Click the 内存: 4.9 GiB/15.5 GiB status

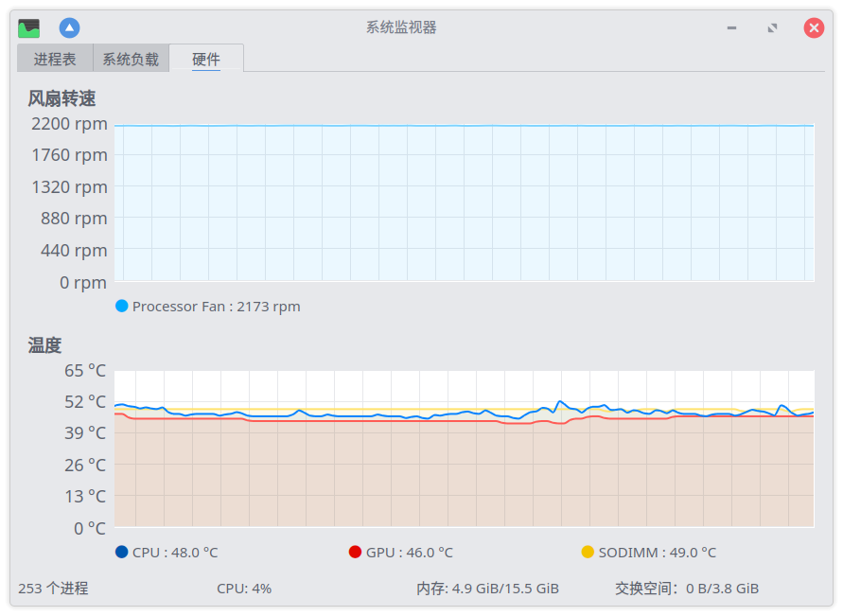click(487, 589)
